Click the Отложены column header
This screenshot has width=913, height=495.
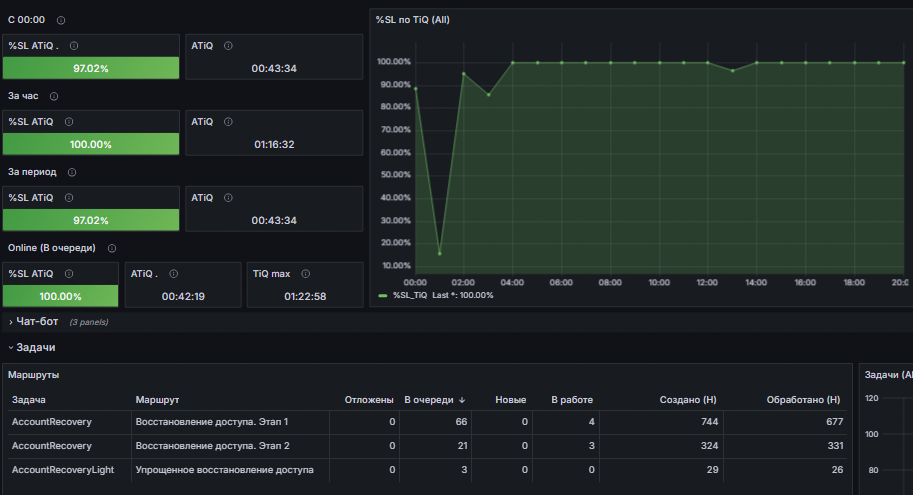point(369,400)
